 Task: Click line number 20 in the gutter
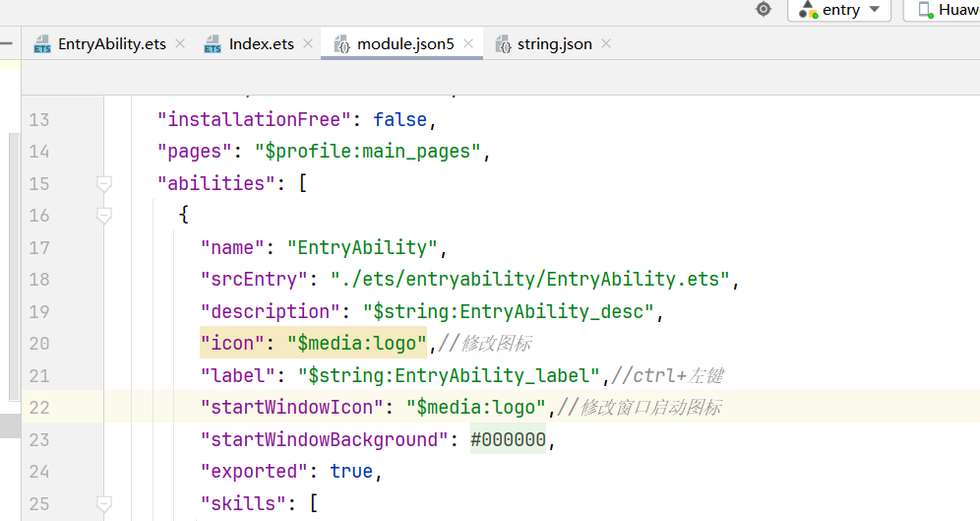(38, 344)
